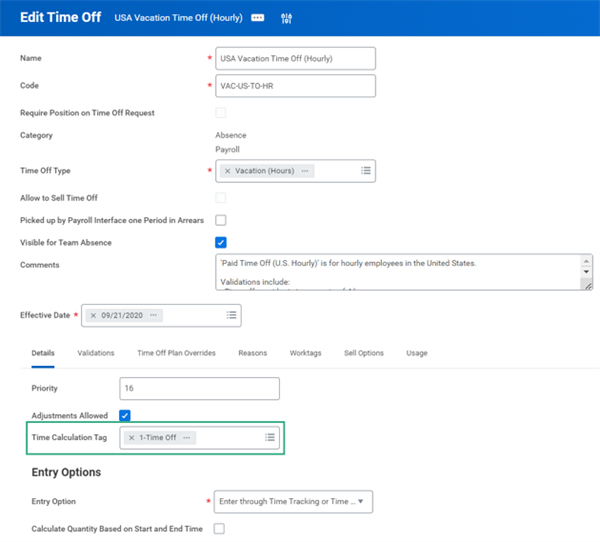Image resolution: width=600 pixels, height=542 pixels.
Task: Click into the Code input field
Action: coord(295,86)
